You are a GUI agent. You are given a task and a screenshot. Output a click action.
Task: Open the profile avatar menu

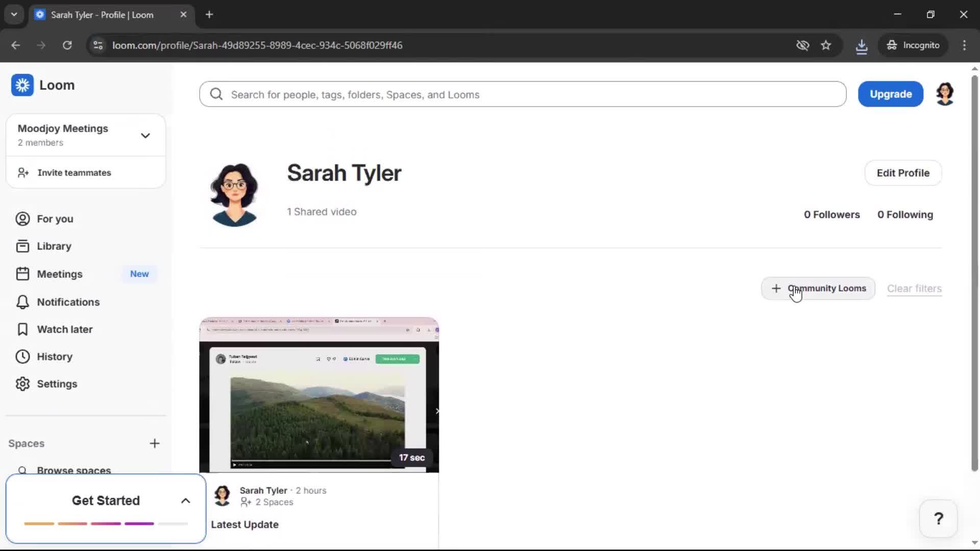tap(945, 94)
